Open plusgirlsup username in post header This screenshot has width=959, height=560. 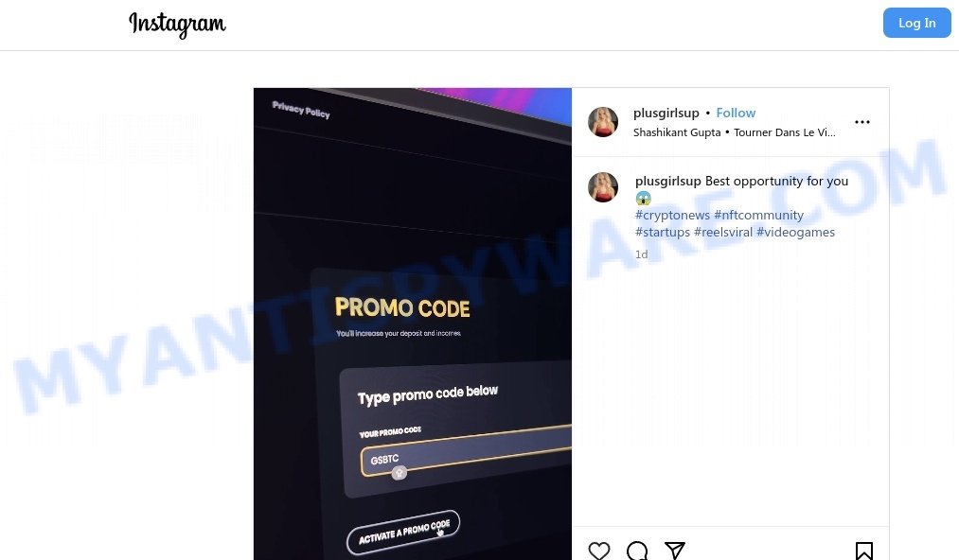666,114
